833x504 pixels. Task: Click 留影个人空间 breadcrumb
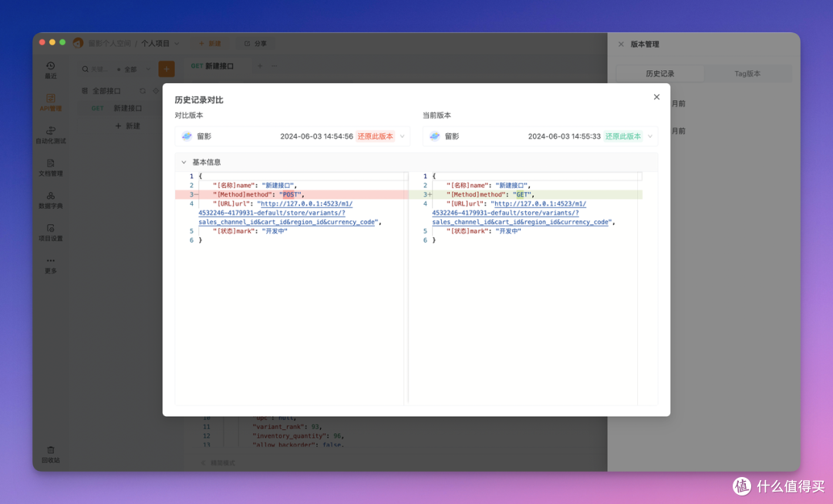(x=109, y=43)
